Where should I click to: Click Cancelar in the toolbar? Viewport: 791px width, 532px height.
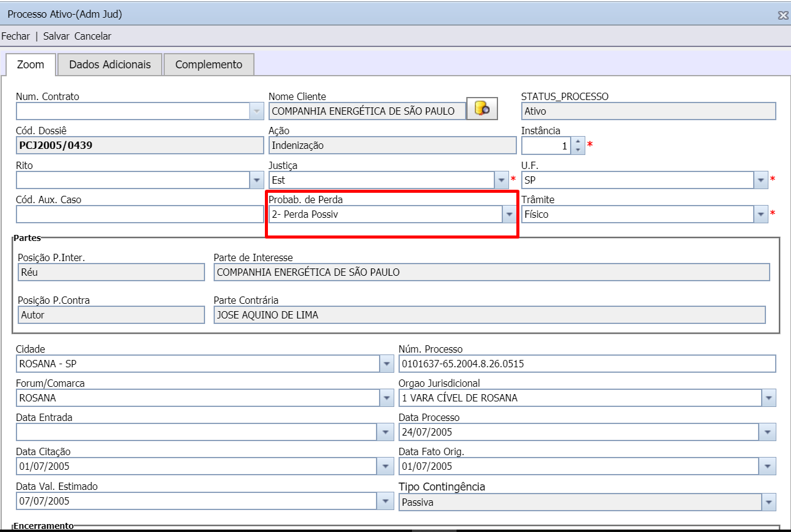click(93, 36)
